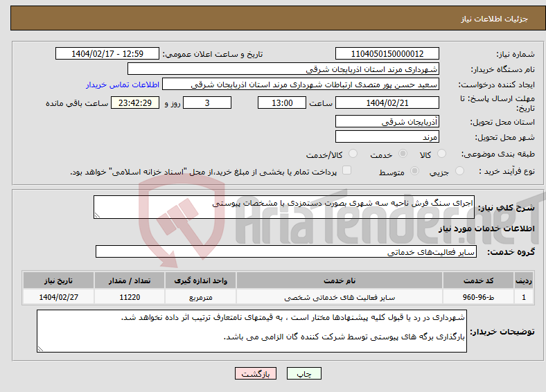Click the quantity cell 11220
Viewport: 546px width, 392px height.
click(x=130, y=297)
